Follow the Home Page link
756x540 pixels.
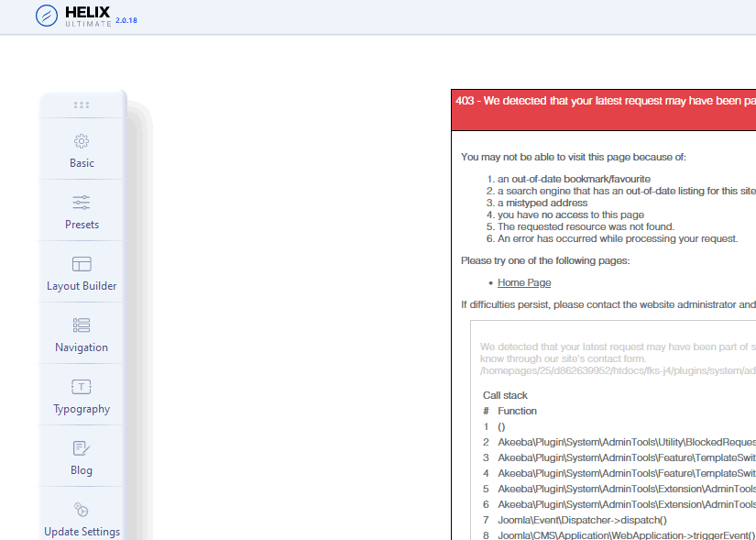point(524,282)
